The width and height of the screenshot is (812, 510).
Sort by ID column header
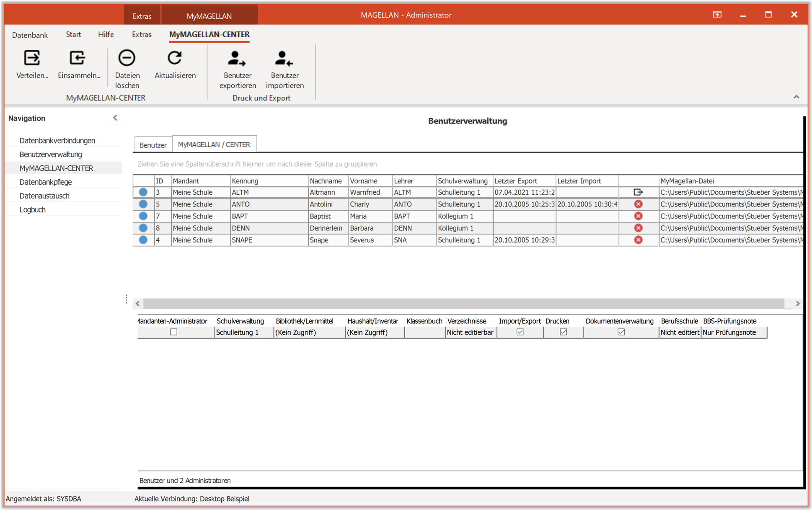[163, 181]
